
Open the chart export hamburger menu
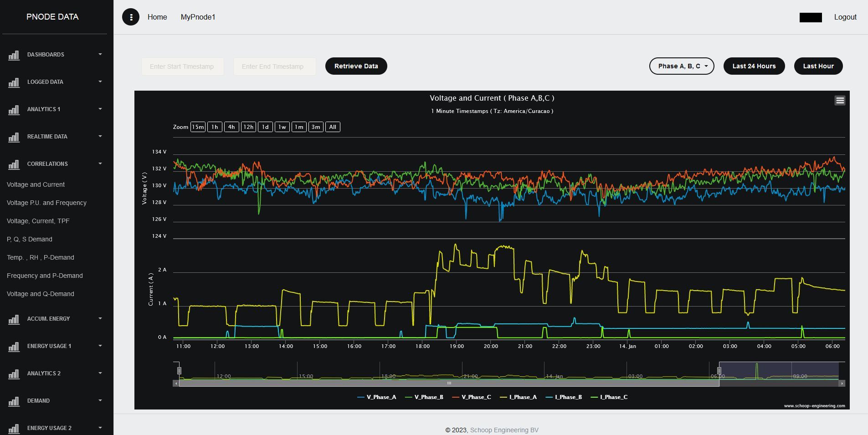tap(840, 100)
